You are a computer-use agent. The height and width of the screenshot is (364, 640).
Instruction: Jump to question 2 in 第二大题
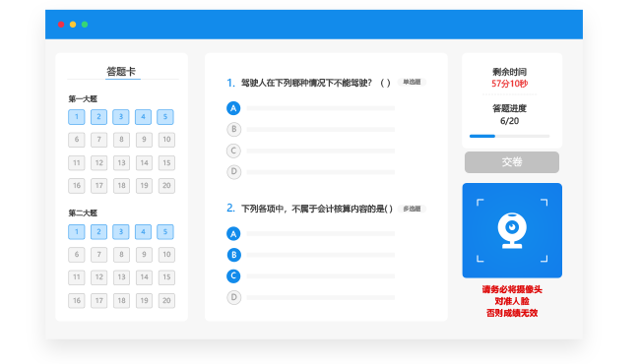98,232
